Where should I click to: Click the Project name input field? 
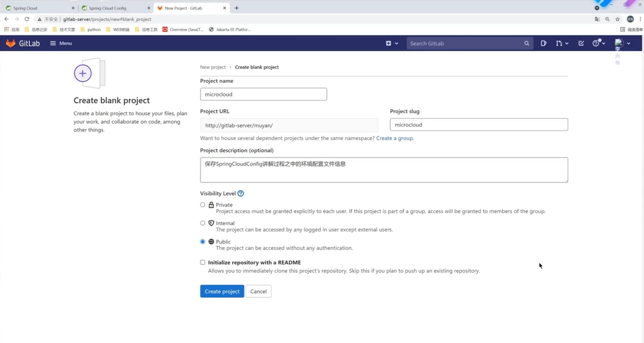263,94
